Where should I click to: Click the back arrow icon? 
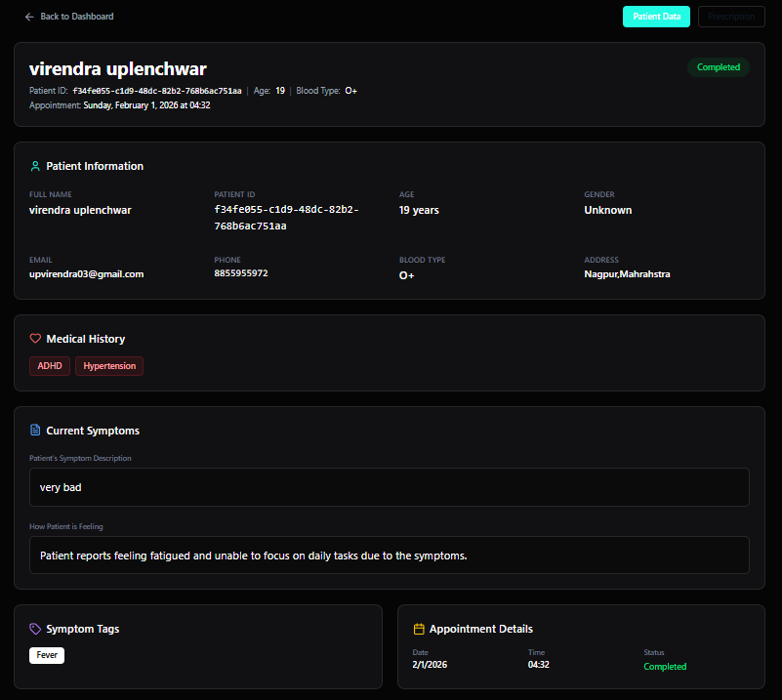pos(29,17)
